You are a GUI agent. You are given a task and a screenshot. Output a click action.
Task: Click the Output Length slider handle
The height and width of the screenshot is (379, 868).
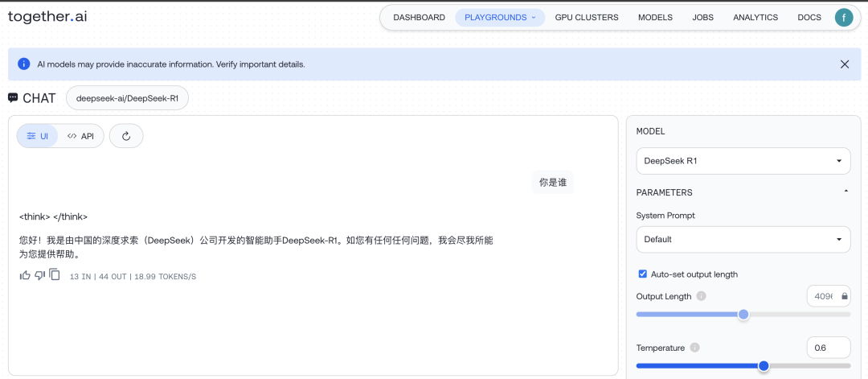[x=743, y=314]
